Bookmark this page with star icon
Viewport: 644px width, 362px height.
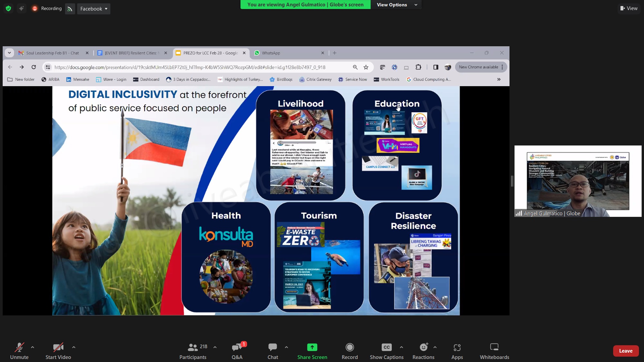366,67
